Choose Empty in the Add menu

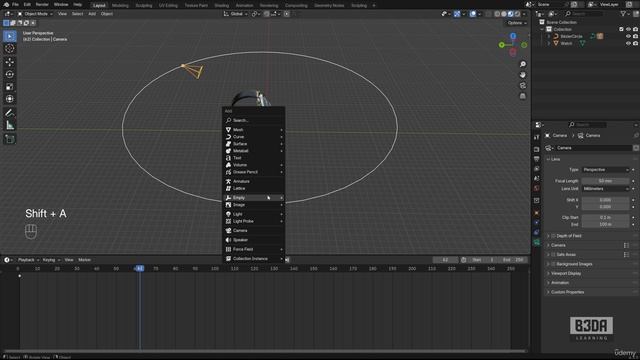[x=253, y=198]
